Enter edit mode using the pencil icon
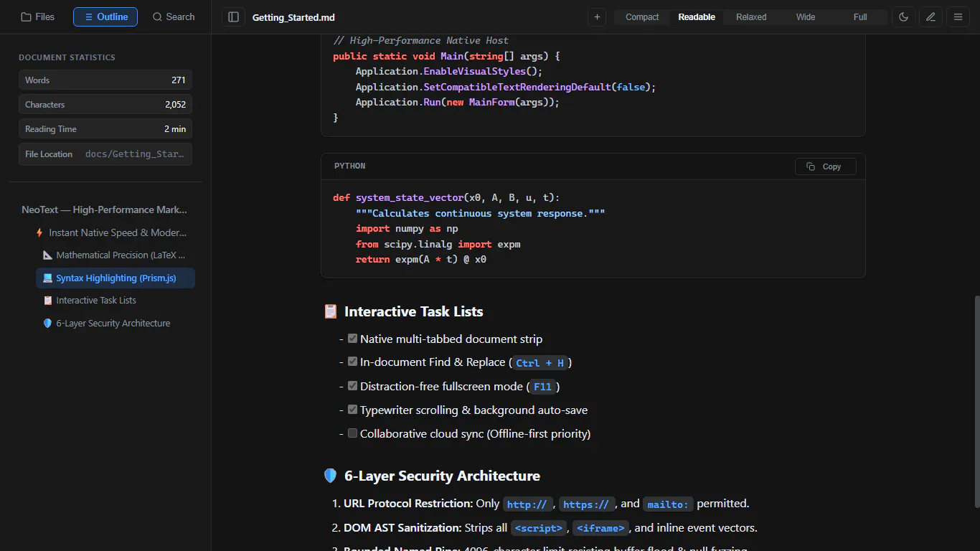Screen dimensions: 980x551 tap(930, 17)
